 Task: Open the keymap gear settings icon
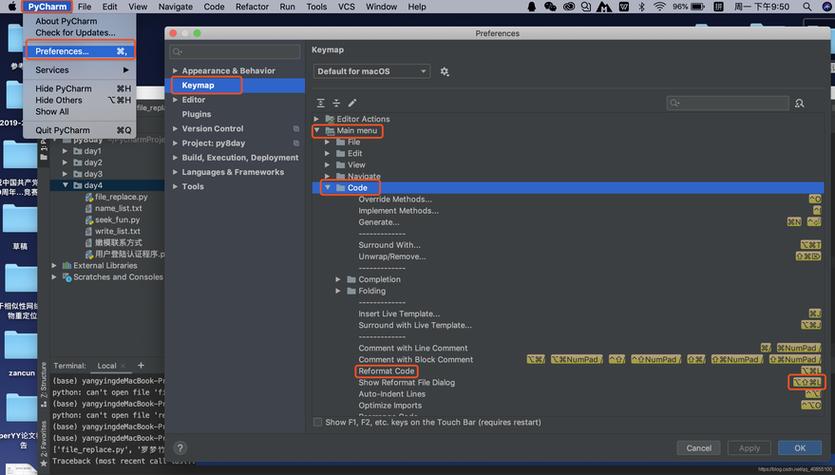tap(445, 71)
